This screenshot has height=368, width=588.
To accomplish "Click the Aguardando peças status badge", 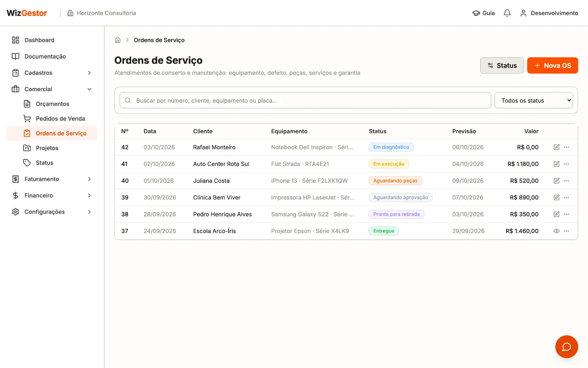I will [395, 181].
